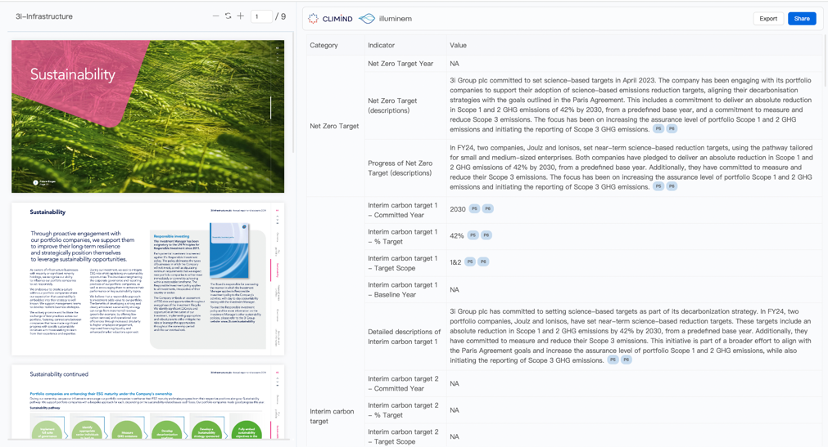Click NA value for target 2 Committed Year

click(x=454, y=384)
